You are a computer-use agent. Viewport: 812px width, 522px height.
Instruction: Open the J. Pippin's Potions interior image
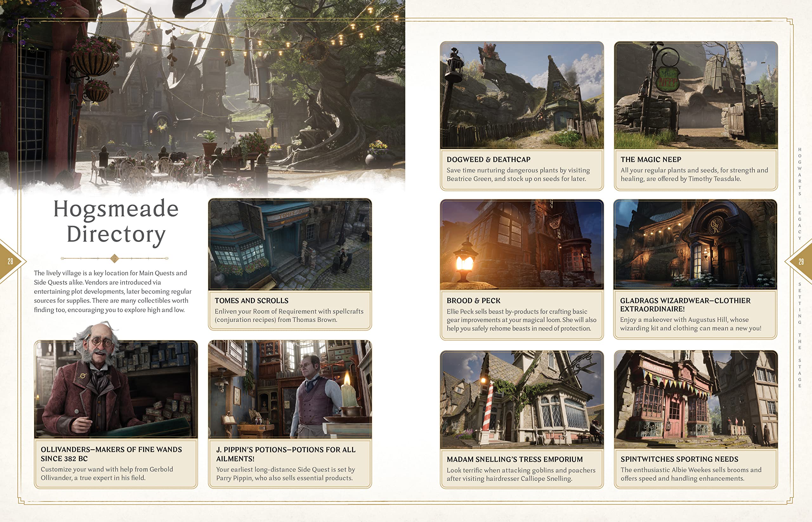pyautogui.click(x=290, y=389)
